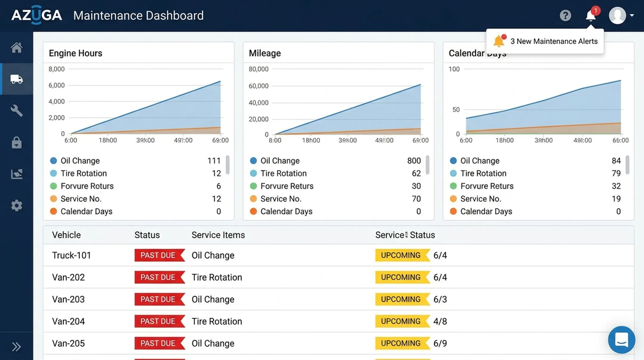
Task: Open the chart Reports sidebar icon
Action: [x=17, y=174]
